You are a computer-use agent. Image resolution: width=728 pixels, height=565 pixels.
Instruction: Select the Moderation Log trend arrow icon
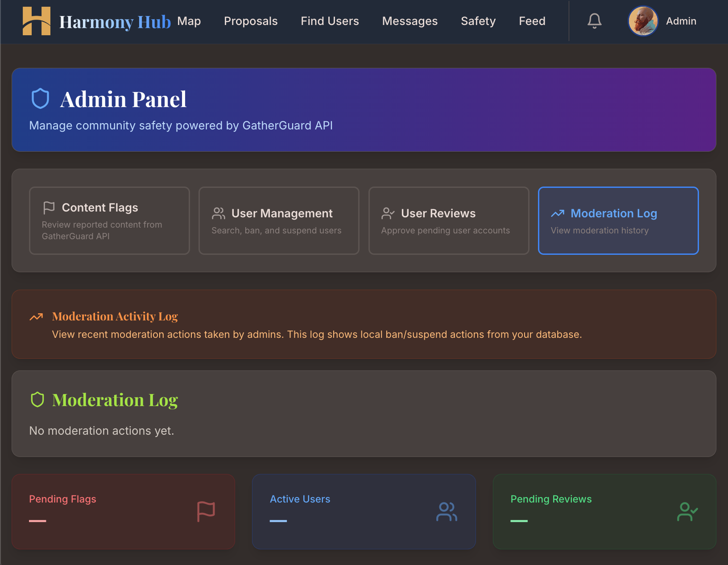point(558,213)
